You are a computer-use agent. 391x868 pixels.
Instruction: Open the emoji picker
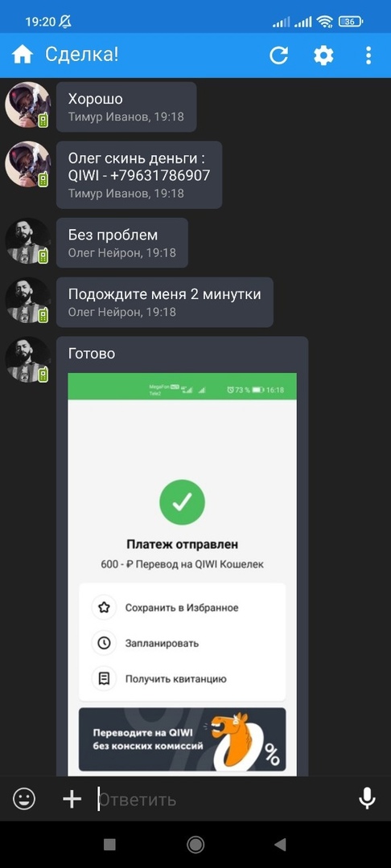24,799
